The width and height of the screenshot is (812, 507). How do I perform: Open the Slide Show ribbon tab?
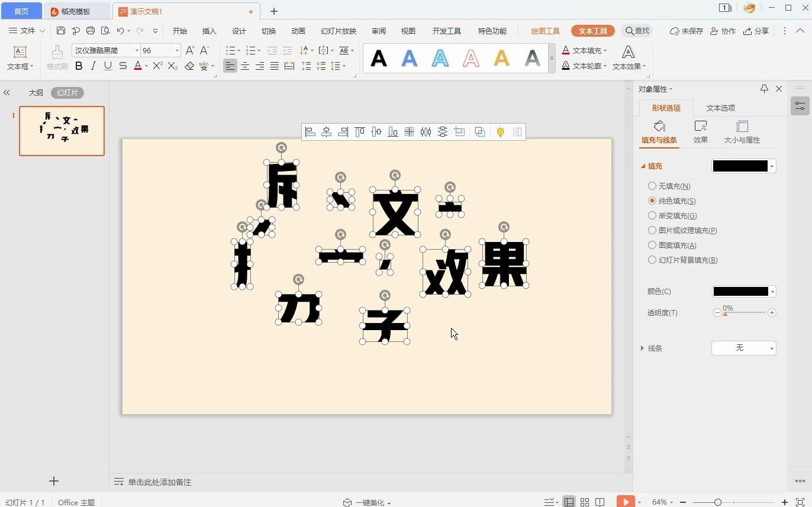tap(339, 31)
